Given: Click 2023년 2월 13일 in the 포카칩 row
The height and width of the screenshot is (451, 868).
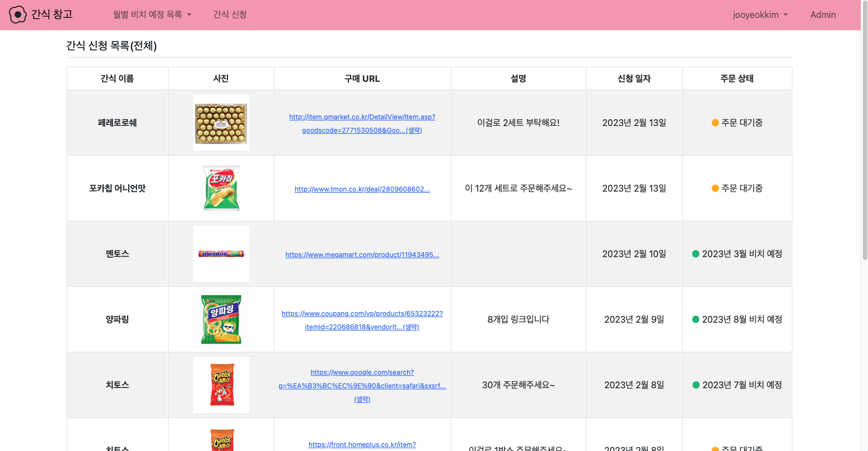Looking at the screenshot, I should click(634, 188).
